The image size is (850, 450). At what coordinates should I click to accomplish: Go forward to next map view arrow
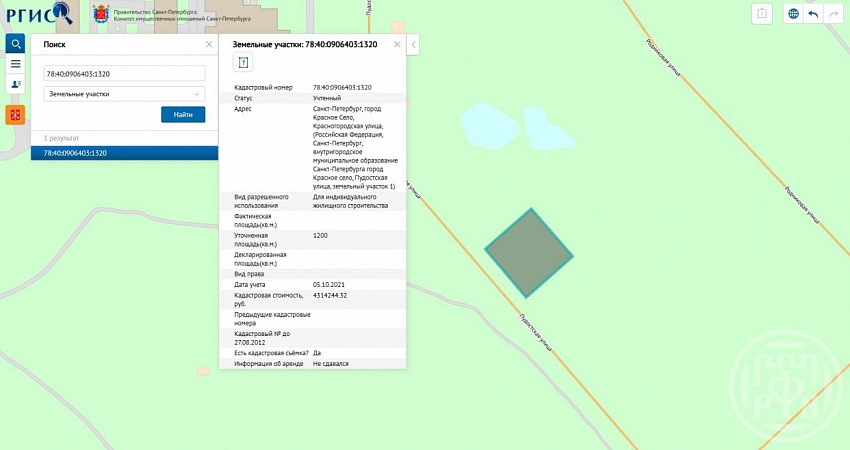coord(833,14)
